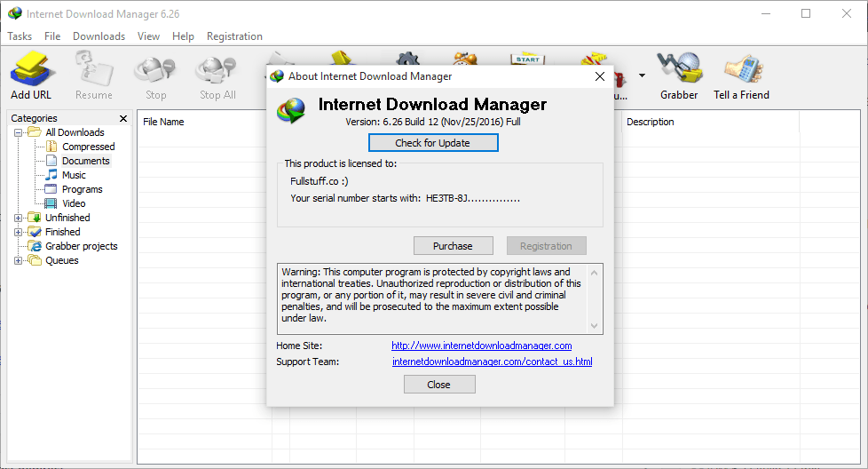Open the toolbar overflow dropdown arrow
868x469 pixels.
click(642, 76)
